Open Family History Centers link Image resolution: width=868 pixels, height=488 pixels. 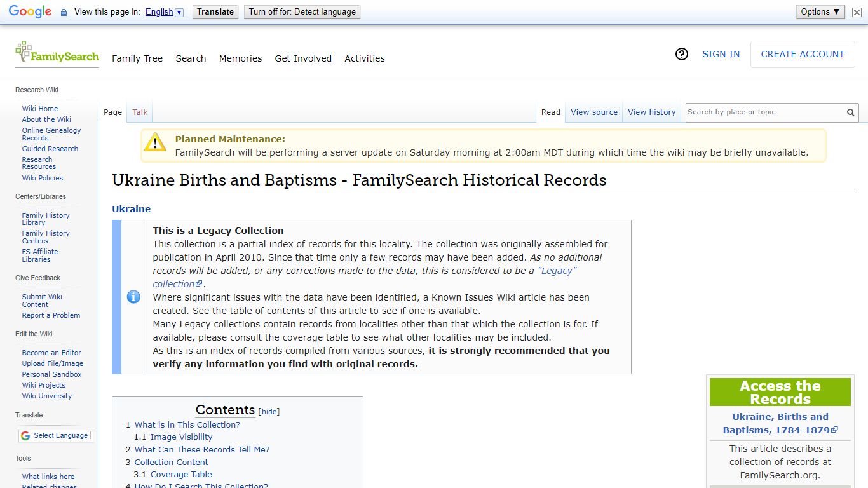tap(46, 237)
